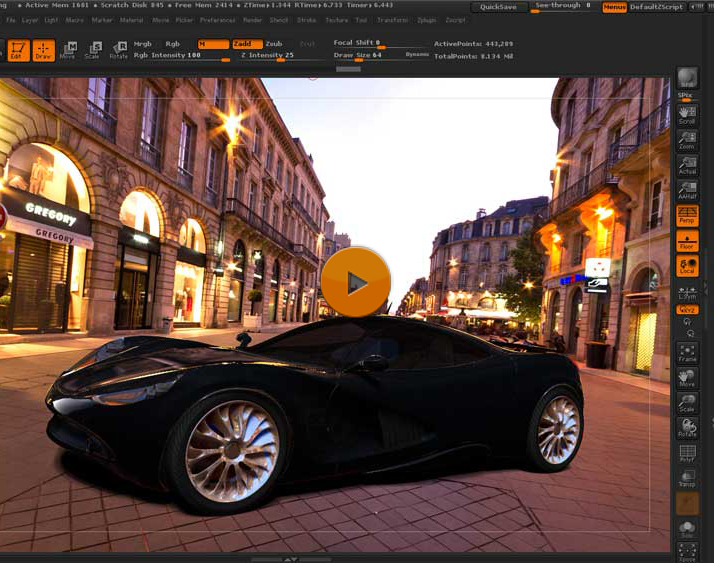The height and width of the screenshot is (563, 714).
Task: Click the Rotate icon in right shelf
Action: pos(687,427)
